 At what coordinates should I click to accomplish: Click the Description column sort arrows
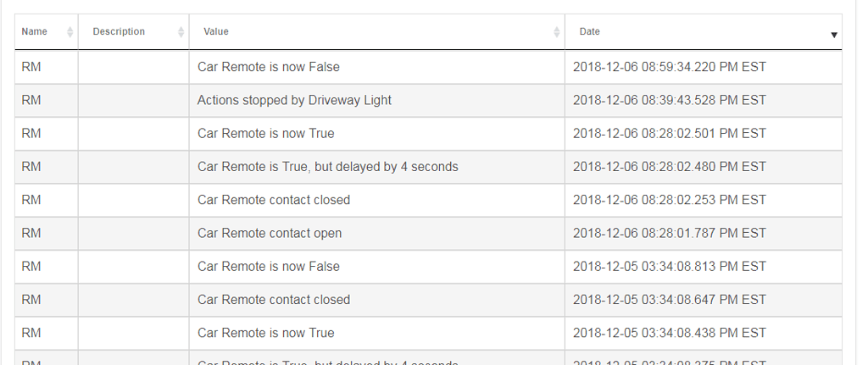(181, 32)
